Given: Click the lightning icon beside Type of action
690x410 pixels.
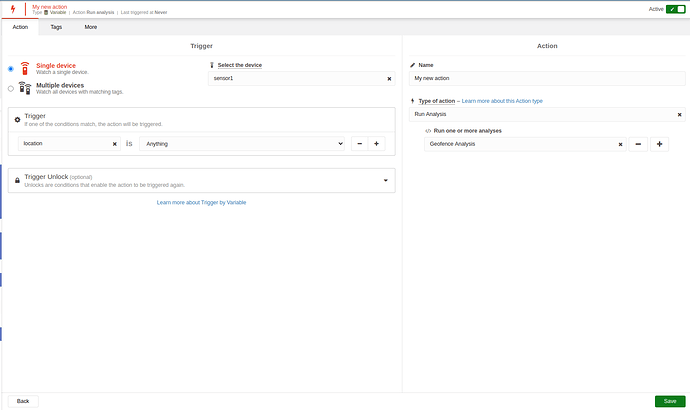Looking at the screenshot, I should 412,101.
